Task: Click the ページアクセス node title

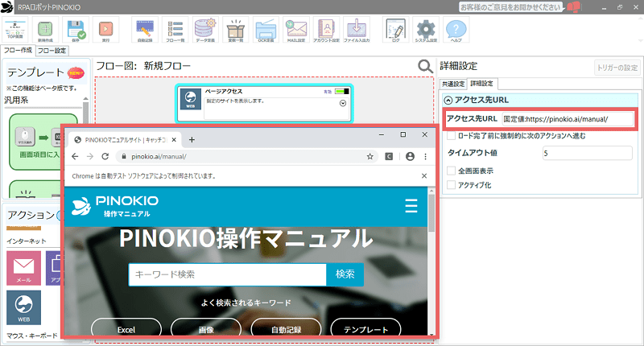Action: pyautogui.click(x=225, y=91)
